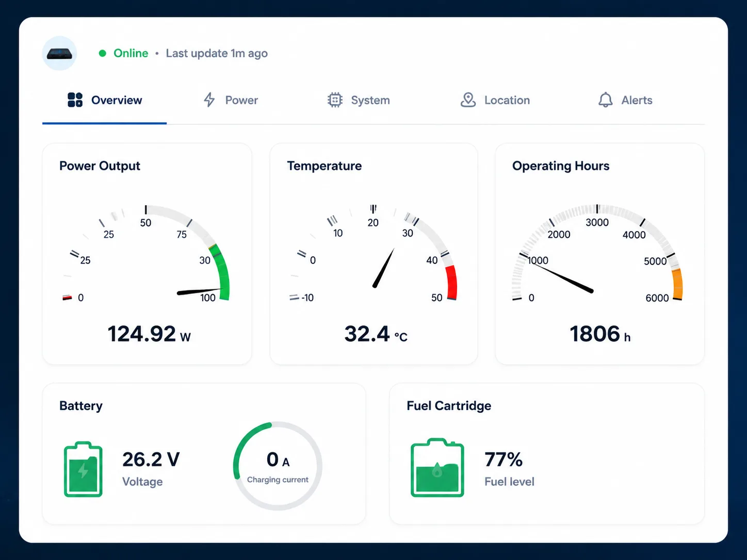Click the fuel cartridge level icon
Image resolution: width=747 pixels, height=560 pixels.
[437, 468]
